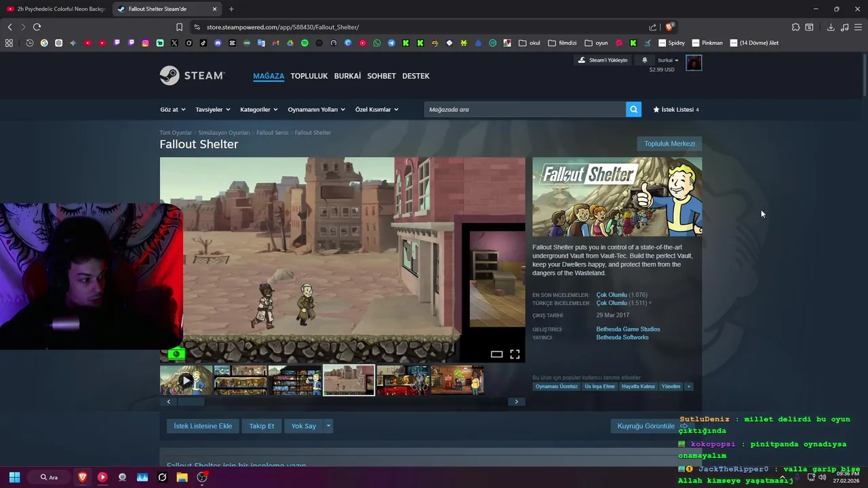Open the Google Drive bookmark icon
Viewport: 868px width, 488px height.
click(290, 43)
